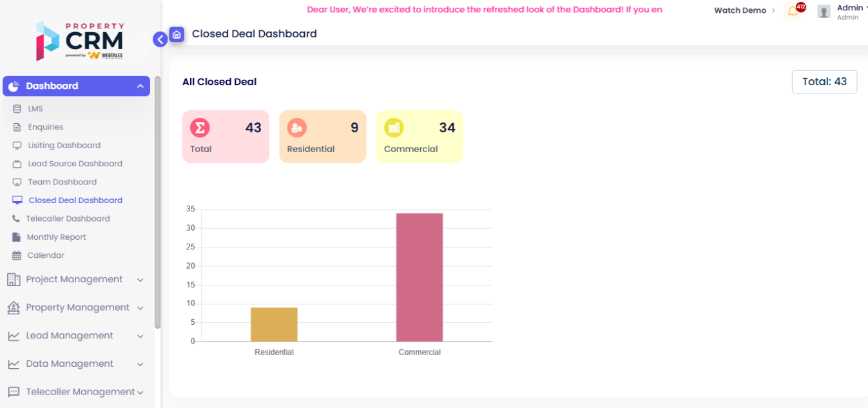Click the Admin user avatar icon

coord(824,12)
